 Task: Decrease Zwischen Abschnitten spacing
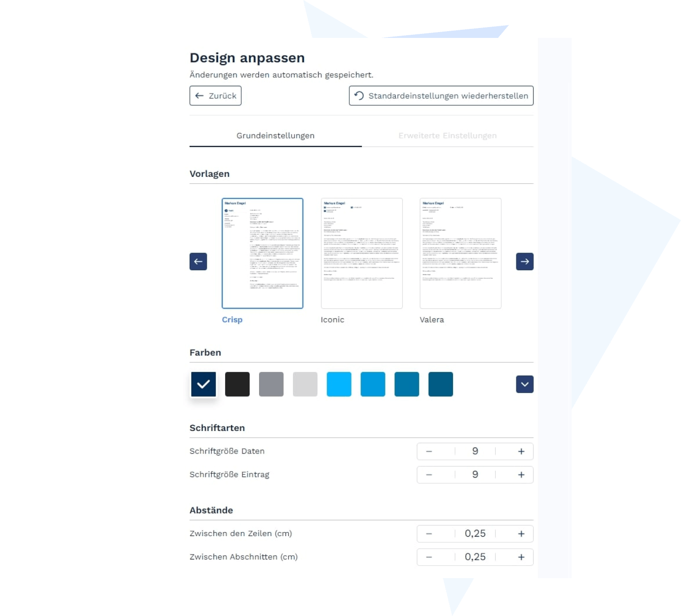(429, 557)
